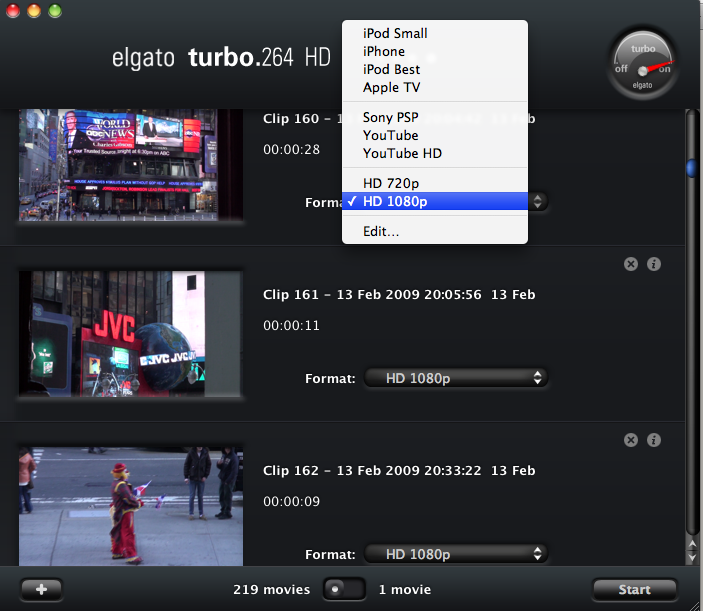Click the Clip 162 clown thumbnail

pyautogui.click(x=131, y=506)
